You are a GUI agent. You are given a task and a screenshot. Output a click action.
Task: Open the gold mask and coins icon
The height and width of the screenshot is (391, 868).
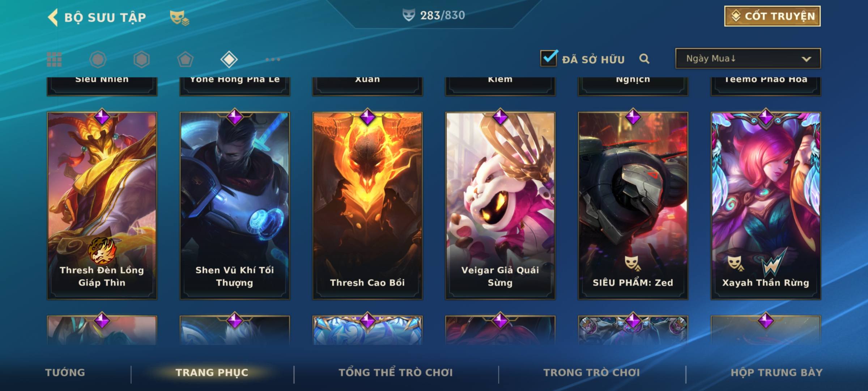[x=179, y=18]
